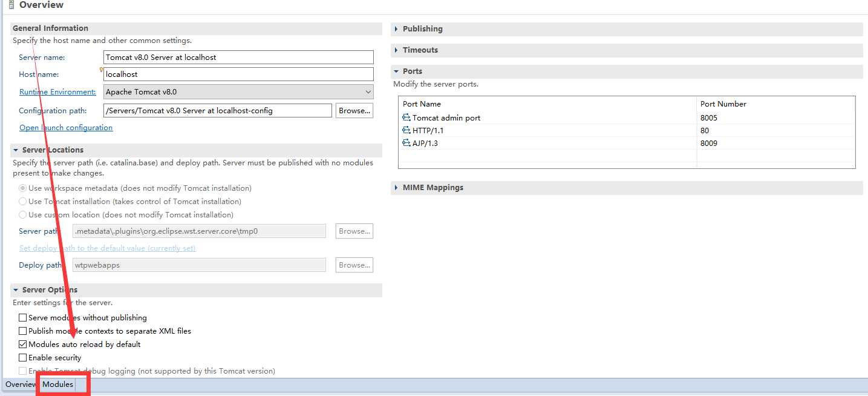Open launch configuration link
Viewport: 868px width, 396px height.
(x=66, y=127)
